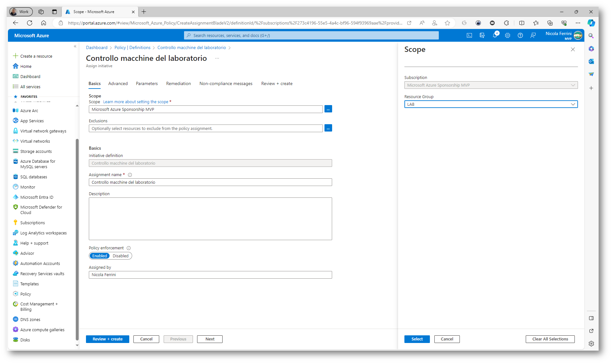Switch to the Remediation tab

click(x=178, y=83)
